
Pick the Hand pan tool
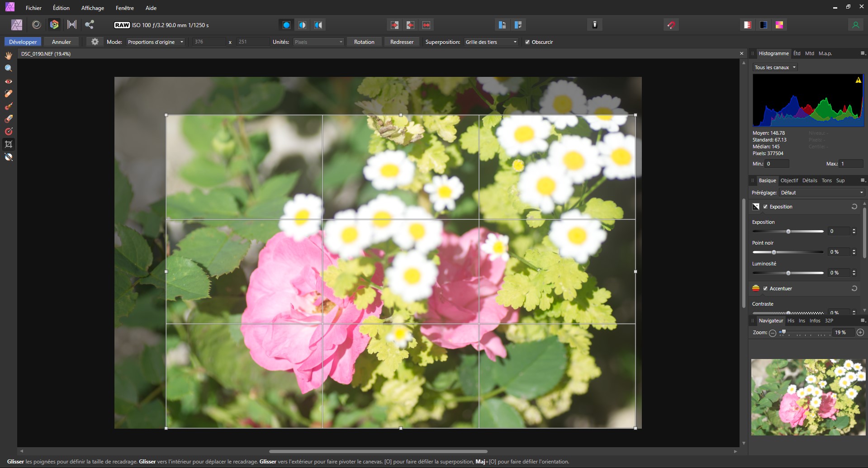point(9,56)
